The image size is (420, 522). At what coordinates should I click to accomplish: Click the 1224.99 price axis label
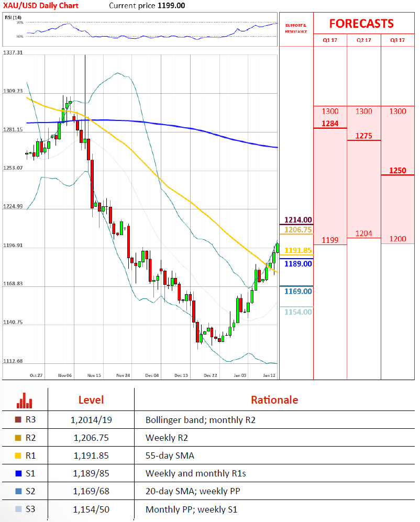tap(13, 206)
